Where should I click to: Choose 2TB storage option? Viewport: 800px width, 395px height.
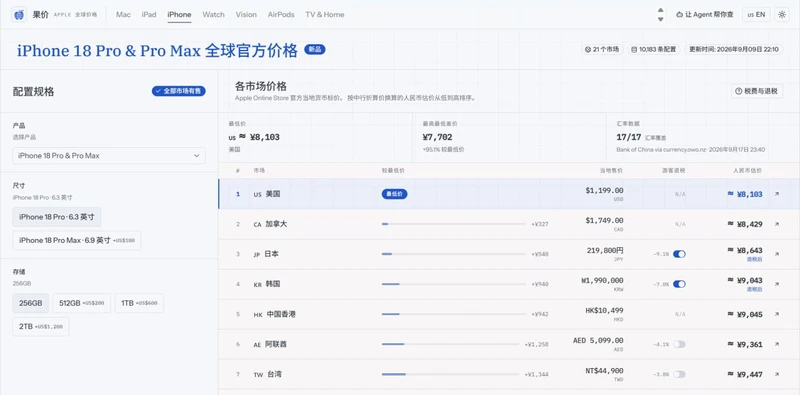[41, 327]
